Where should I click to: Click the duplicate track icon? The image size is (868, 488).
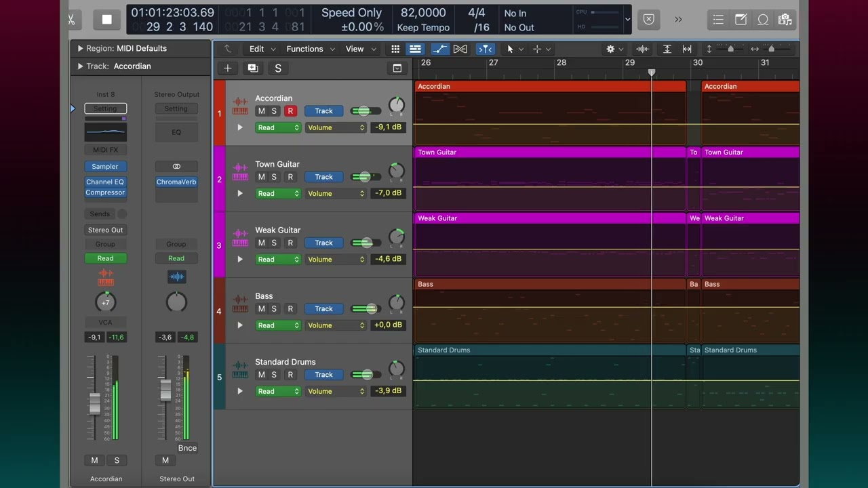click(x=253, y=68)
